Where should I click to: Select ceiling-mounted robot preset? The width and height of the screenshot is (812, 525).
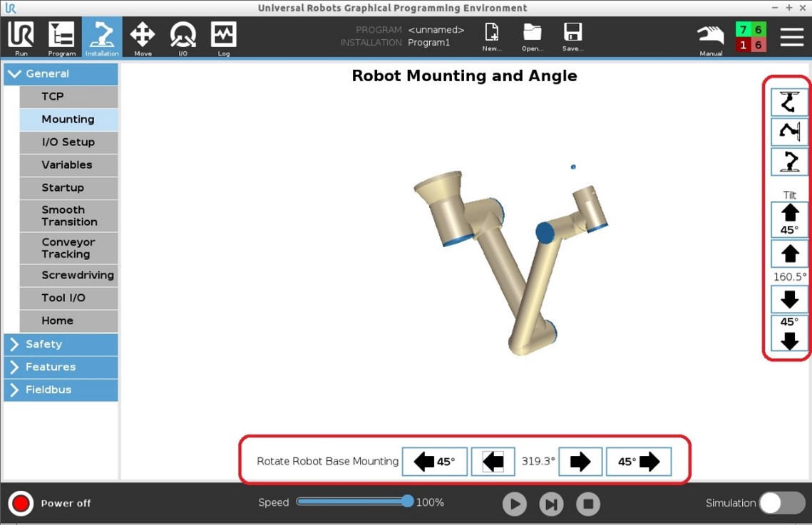(789, 102)
